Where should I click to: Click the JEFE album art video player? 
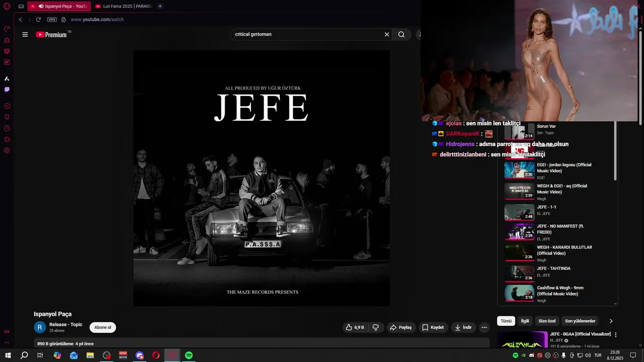[262, 178]
